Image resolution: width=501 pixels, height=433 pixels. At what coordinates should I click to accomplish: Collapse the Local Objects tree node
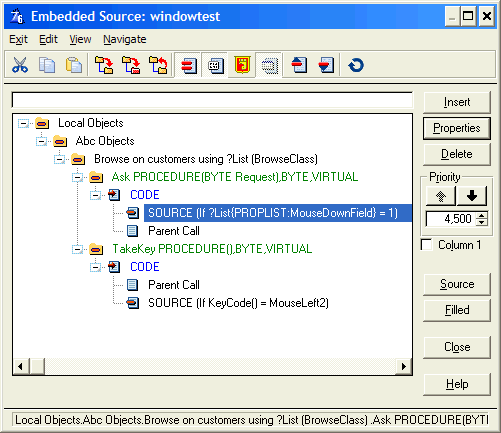point(23,123)
